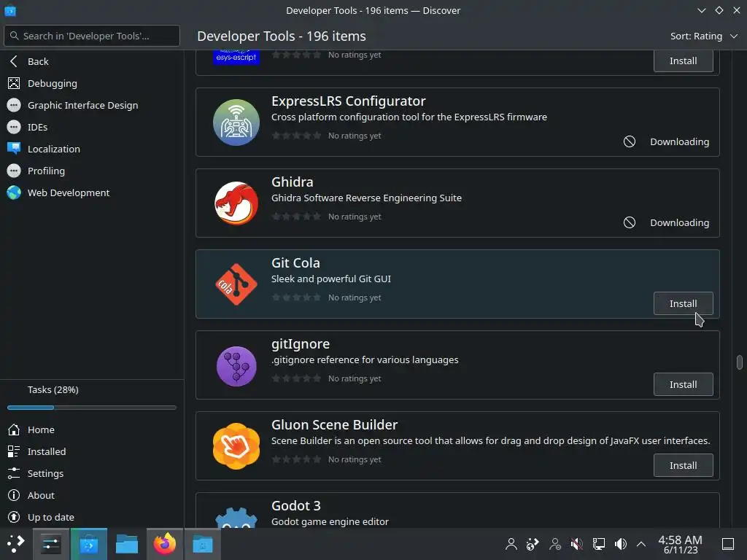Click the esys-escript app icon
The image size is (747, 560).
tap(236, 57)
